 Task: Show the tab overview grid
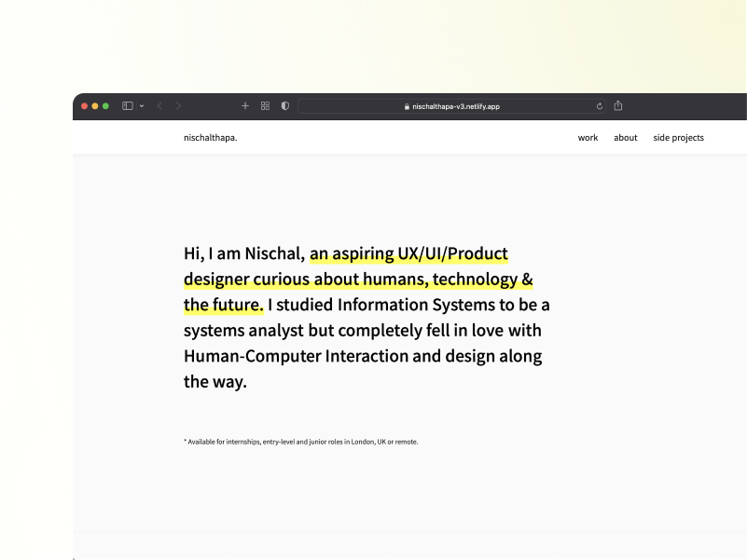coord(265,106)
